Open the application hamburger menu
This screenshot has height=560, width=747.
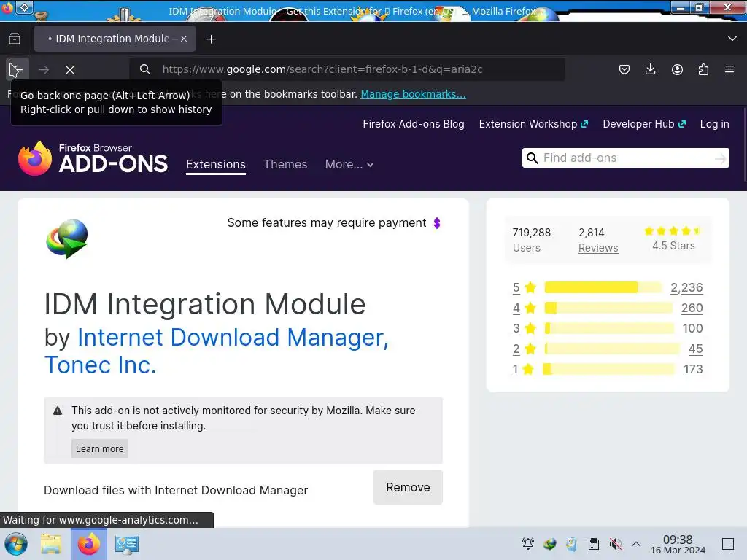[x=729, y=69]
